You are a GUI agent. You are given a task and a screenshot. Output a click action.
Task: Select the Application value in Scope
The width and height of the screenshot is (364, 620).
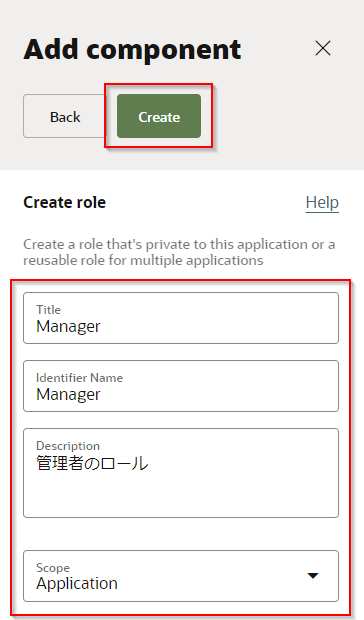click(77, 584)
